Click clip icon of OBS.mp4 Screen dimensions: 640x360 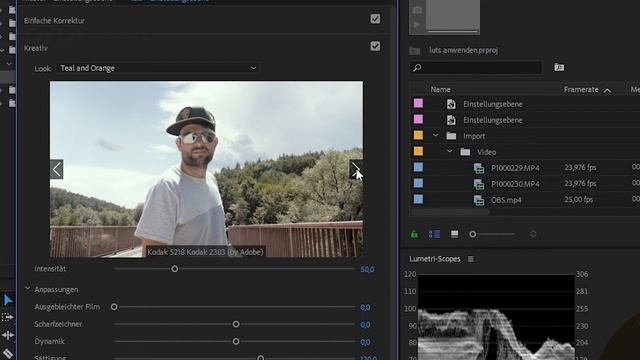(x=479, y=200)
